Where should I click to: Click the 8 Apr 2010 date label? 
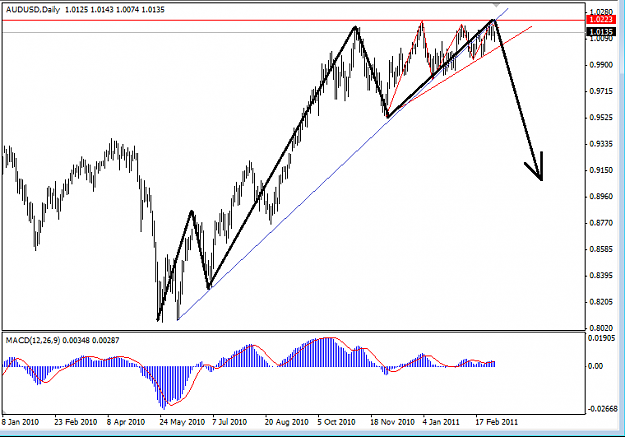coord(126,422)
